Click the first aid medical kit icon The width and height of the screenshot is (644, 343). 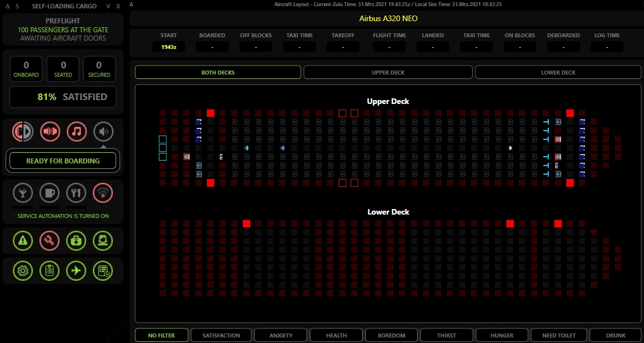76,240
